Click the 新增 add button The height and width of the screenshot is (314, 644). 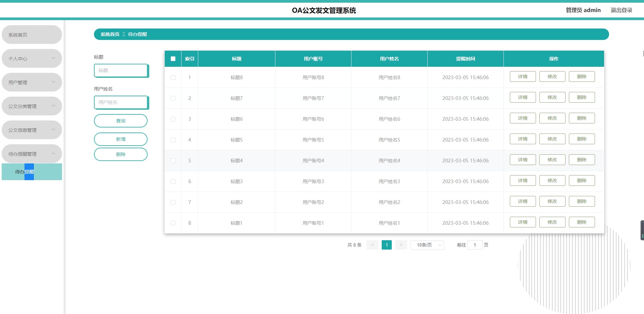pos(121,139)
